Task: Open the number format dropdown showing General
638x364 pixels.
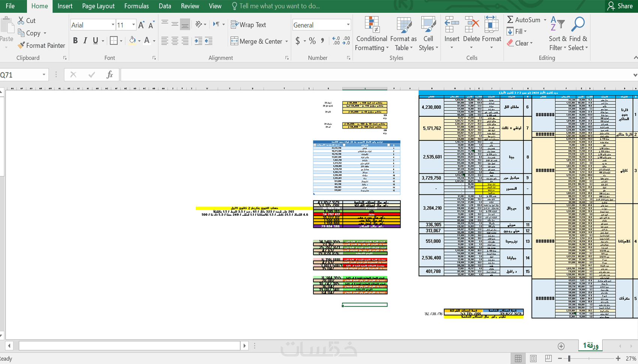Action: click(348, 25)
